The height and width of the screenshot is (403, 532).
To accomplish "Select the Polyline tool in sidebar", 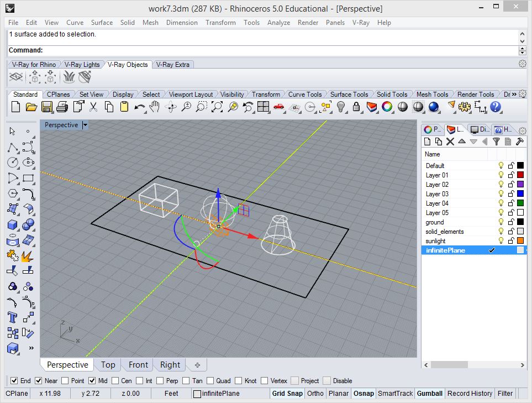I will click(13, 148).
